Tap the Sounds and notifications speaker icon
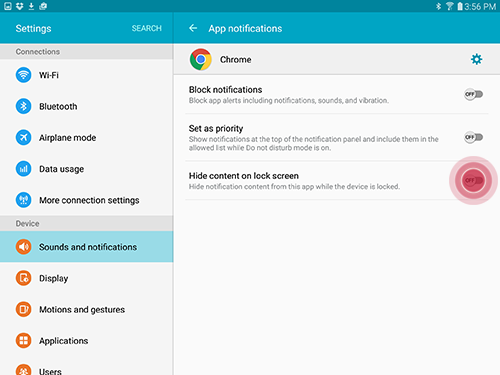Image resolution: width=500 pixels, height=375 pixels. 23,247
